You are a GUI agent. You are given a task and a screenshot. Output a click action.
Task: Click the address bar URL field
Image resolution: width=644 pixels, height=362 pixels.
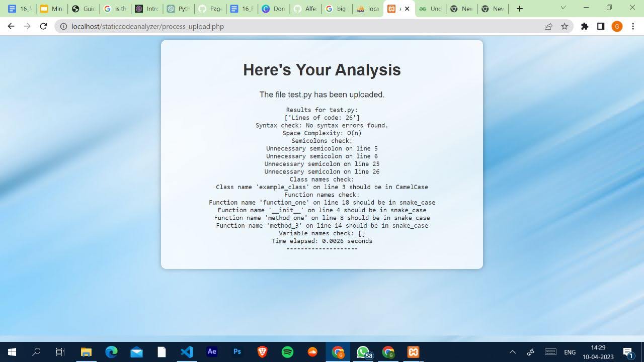(x=302, y=26)
